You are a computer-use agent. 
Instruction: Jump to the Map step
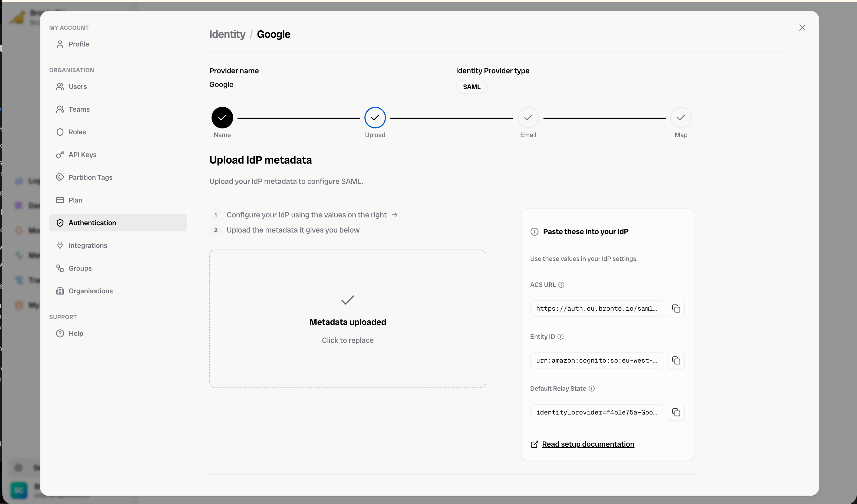[x=681, y=118]
